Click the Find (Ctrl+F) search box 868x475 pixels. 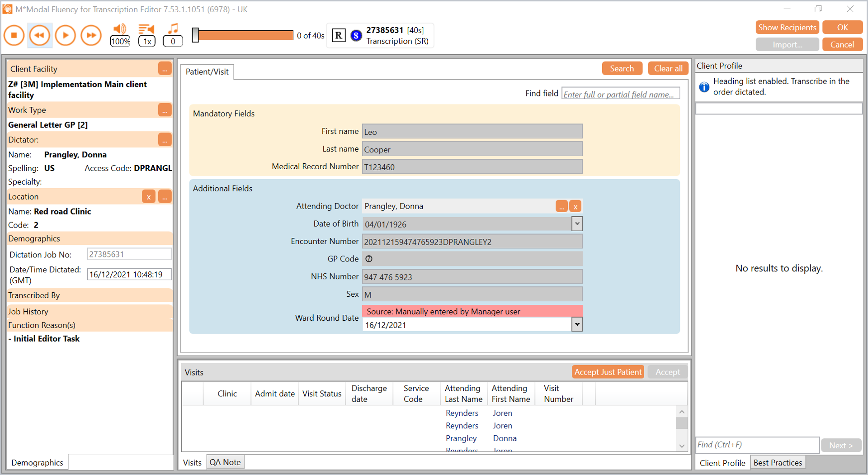(x=757, y=445)
